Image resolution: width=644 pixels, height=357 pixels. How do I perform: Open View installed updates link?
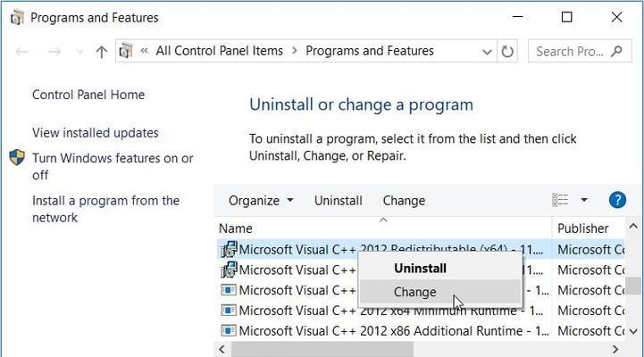96,133
